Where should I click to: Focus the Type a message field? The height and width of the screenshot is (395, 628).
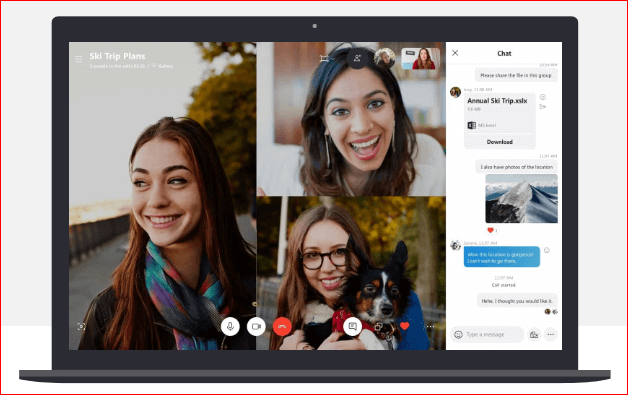click(488, 335)
